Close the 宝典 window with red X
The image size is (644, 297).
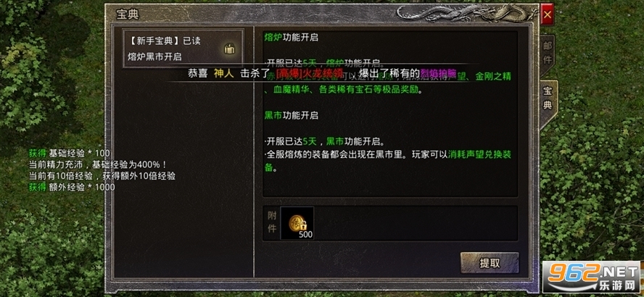(547, 14)
